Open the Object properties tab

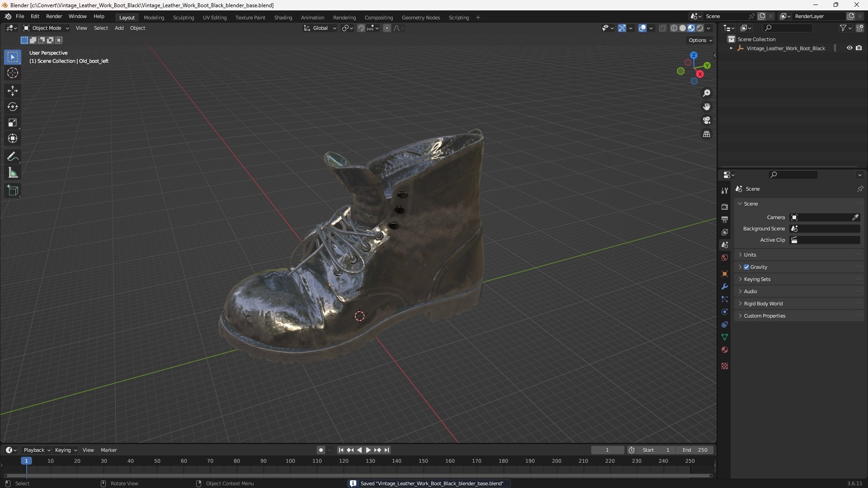(725, 274)
